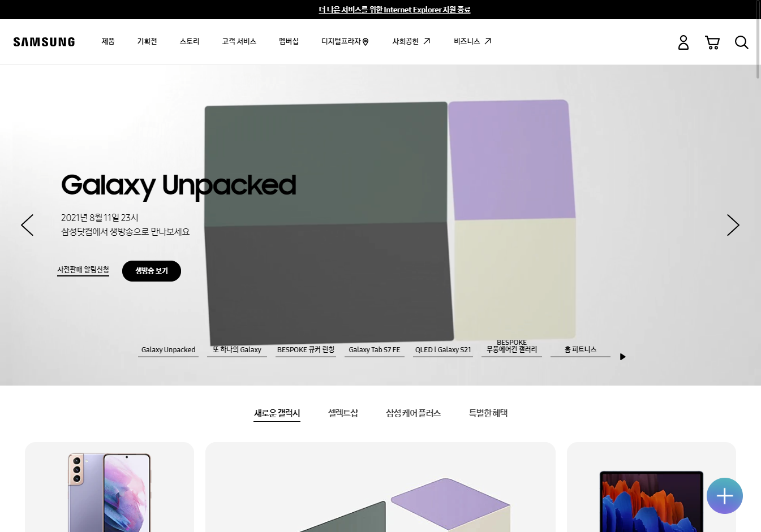
Task: Open search with the magnifier icon
Action: (742, 42)
